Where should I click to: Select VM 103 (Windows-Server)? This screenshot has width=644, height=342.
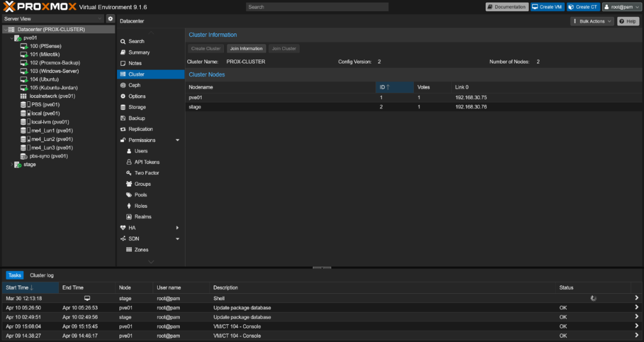click(x=54, y=71)
